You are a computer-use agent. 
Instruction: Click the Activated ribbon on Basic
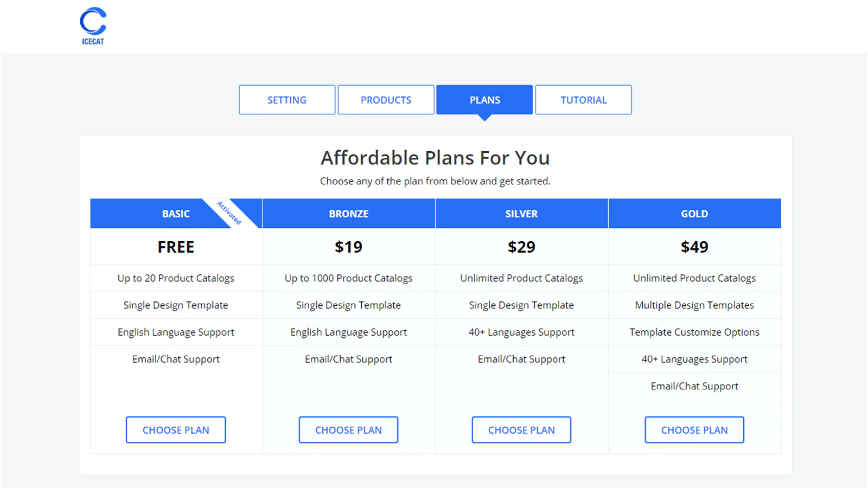pos(229,213)
